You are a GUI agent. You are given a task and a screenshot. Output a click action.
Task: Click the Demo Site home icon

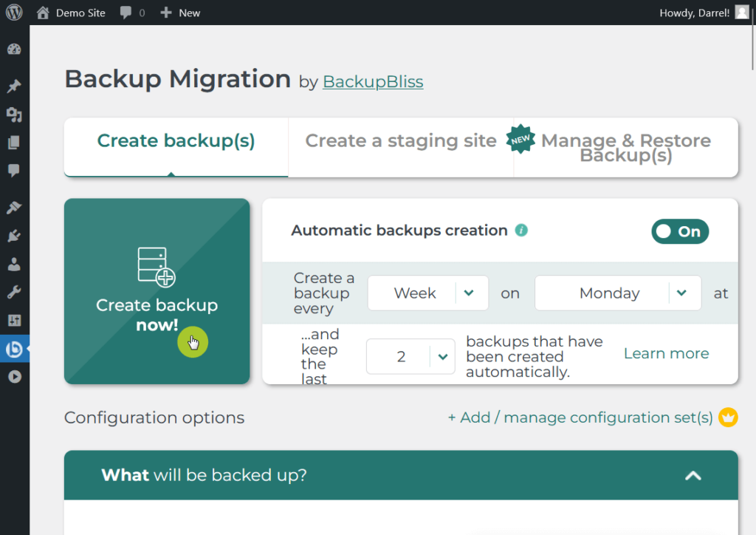click(43, 13)
